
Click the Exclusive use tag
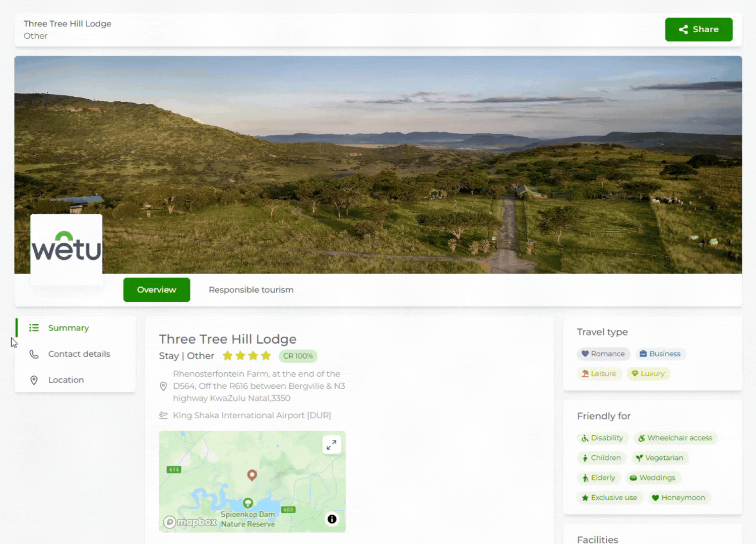click(609, 498)
